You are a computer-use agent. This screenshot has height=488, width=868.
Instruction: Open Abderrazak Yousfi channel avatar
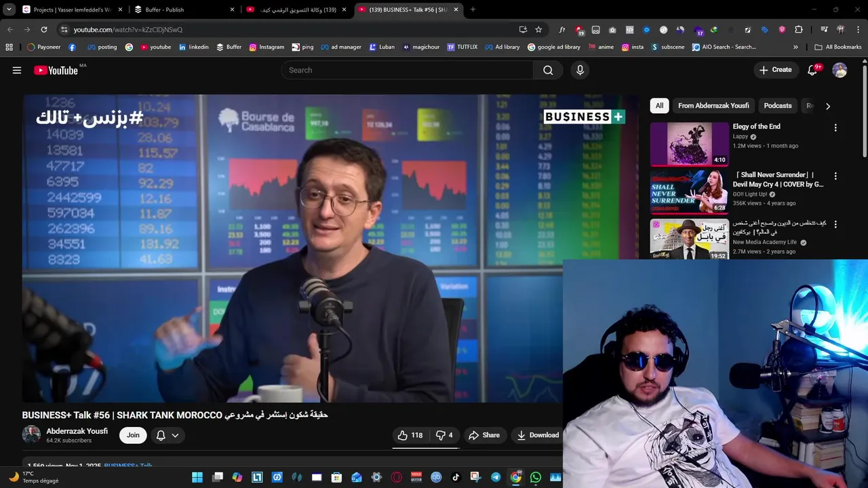pyautogui.click(x=31, y=434)
